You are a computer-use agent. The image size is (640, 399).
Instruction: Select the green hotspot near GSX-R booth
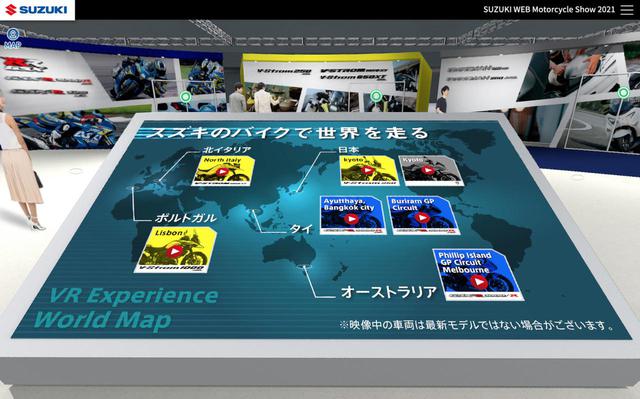186,97
